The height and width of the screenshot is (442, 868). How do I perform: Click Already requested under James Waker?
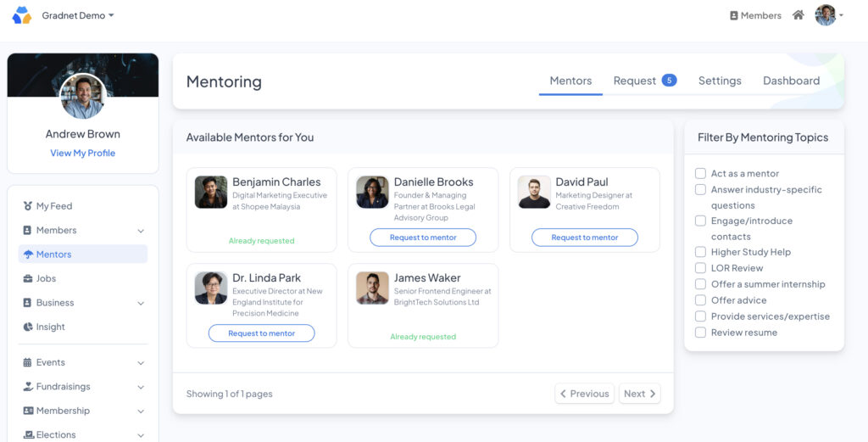tap(423, 337)
